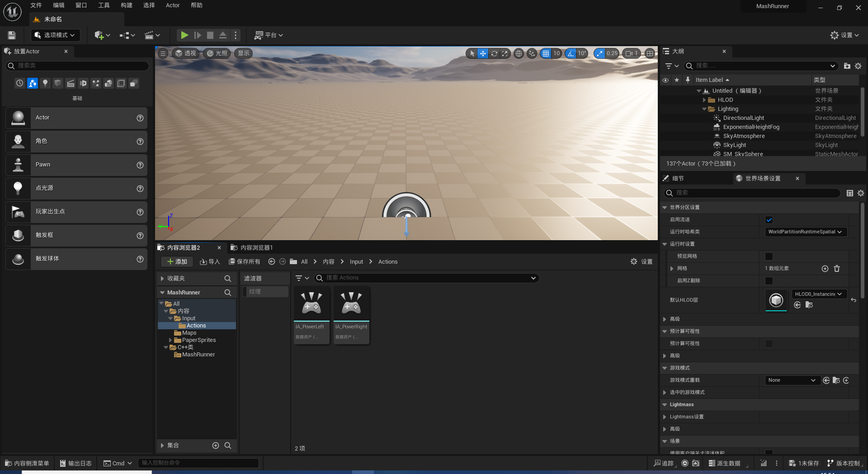Toggle scale snapping in viewport
This screenshot has width=868, height=474.
[599, 53]
